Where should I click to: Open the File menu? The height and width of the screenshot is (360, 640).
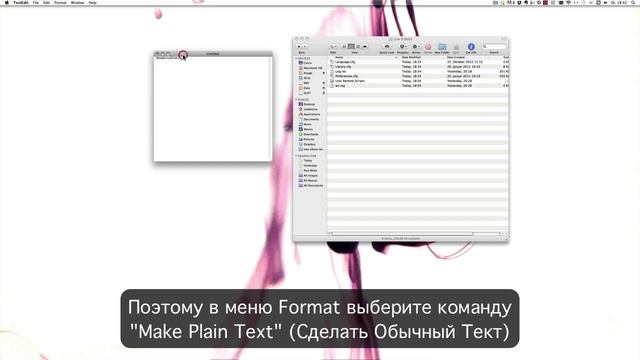point(36,2)
